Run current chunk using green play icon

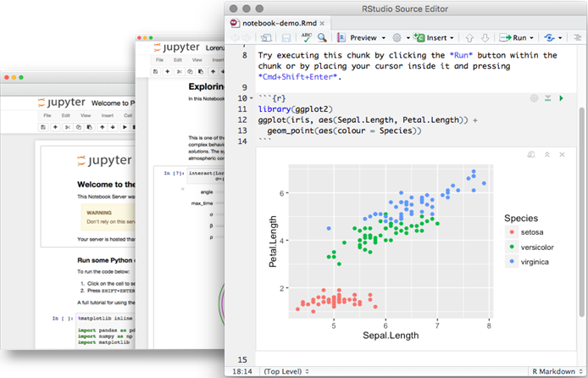coord(562,99)
